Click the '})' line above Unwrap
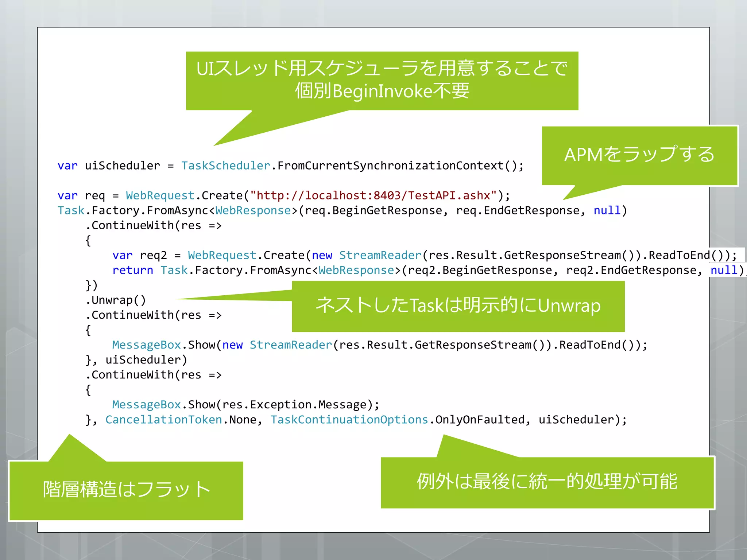 [92, 285]
